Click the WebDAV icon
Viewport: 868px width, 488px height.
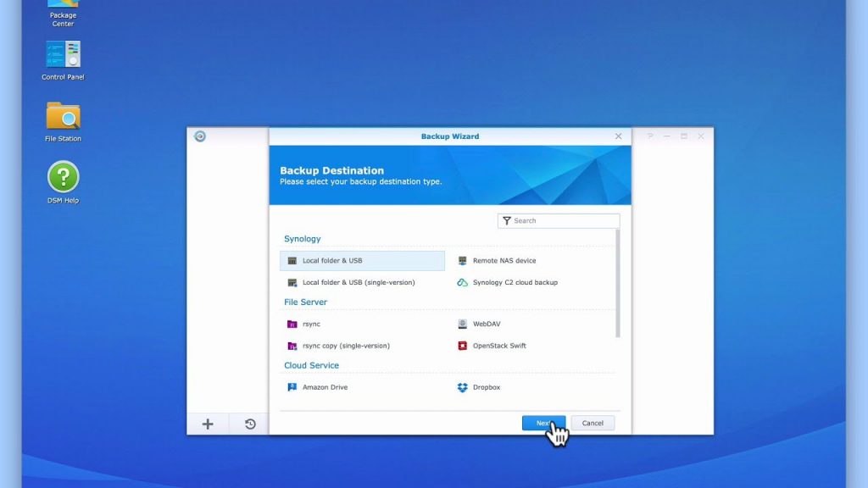[462, 324]
